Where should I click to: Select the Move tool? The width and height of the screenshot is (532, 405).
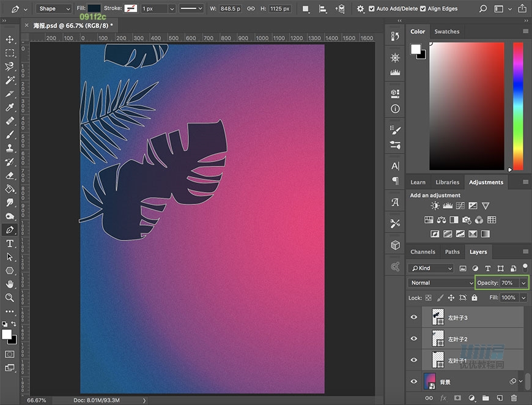tap(10, 40)
